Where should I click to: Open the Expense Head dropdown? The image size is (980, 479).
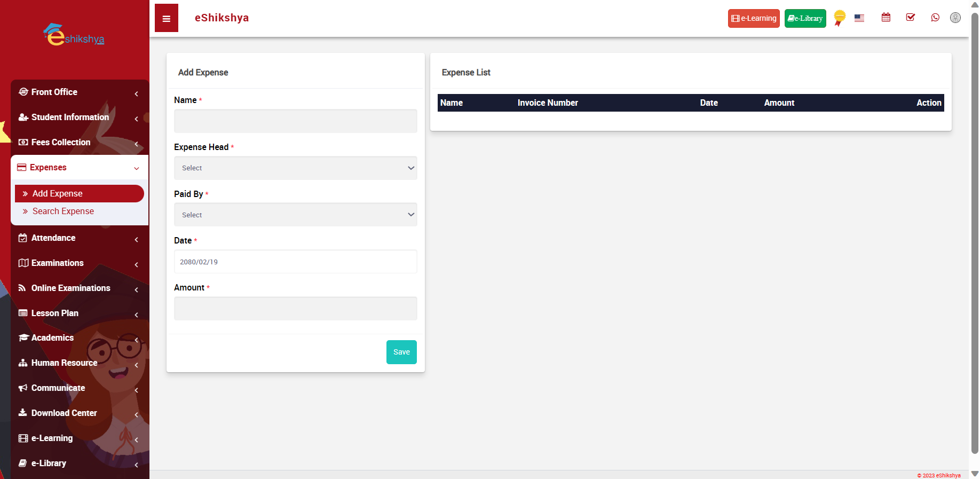[x=295, y=168]
